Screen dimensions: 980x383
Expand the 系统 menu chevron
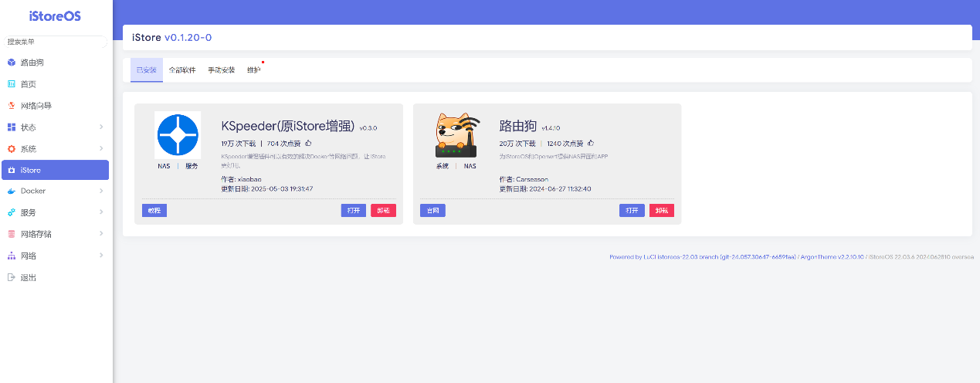pos(101,148)
